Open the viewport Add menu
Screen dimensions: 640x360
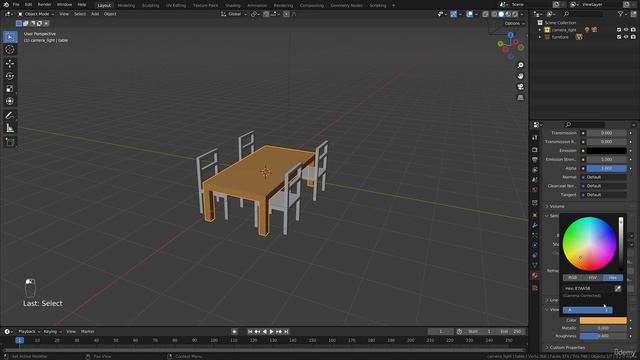[x=95, y=14]
